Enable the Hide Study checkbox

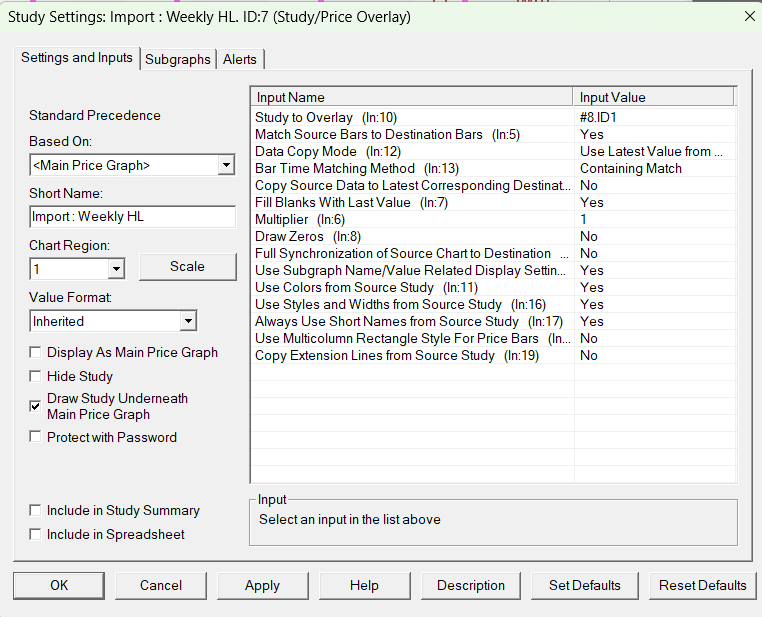(36, 377)
